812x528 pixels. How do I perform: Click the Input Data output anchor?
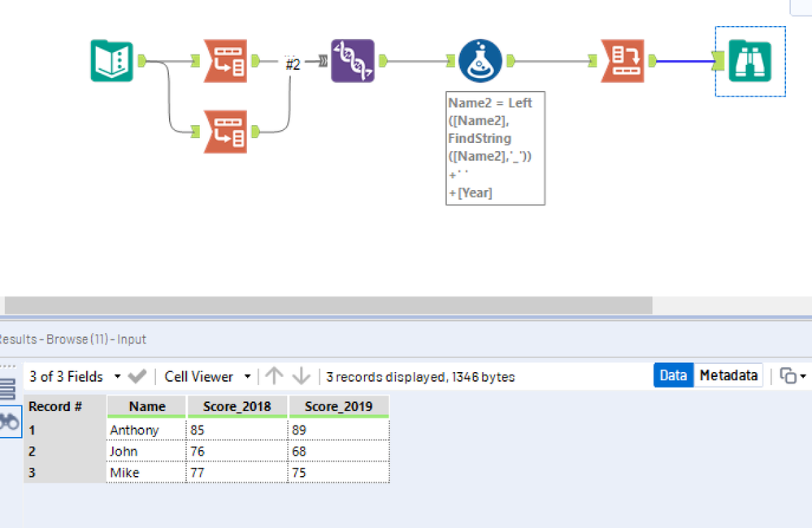coord(142,61)
